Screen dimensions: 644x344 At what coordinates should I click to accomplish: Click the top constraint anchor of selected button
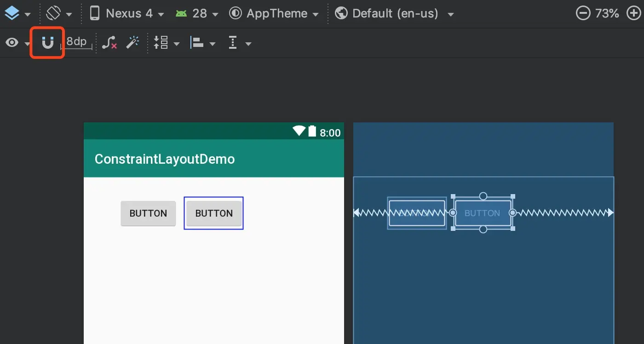483,196
